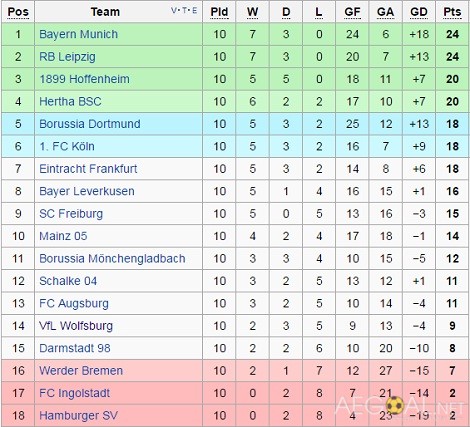Click the soccer ball watermark icon

point(395,405)
